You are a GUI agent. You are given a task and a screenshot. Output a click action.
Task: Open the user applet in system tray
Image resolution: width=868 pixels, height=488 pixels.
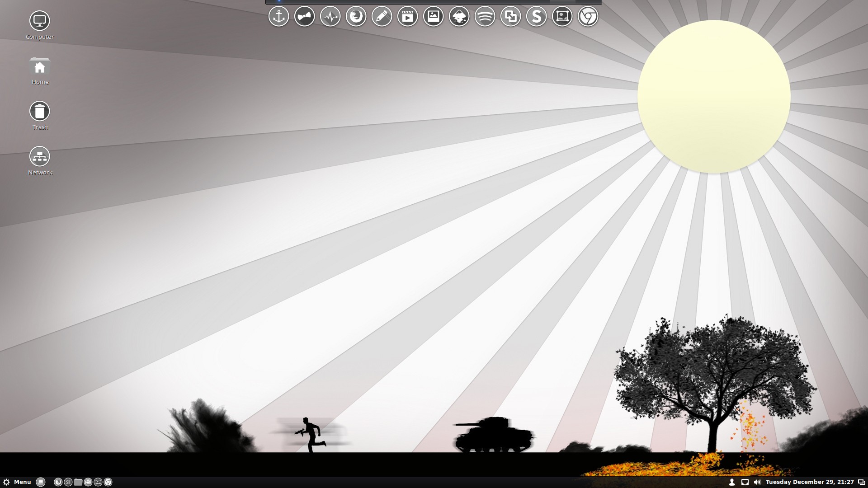732,482
